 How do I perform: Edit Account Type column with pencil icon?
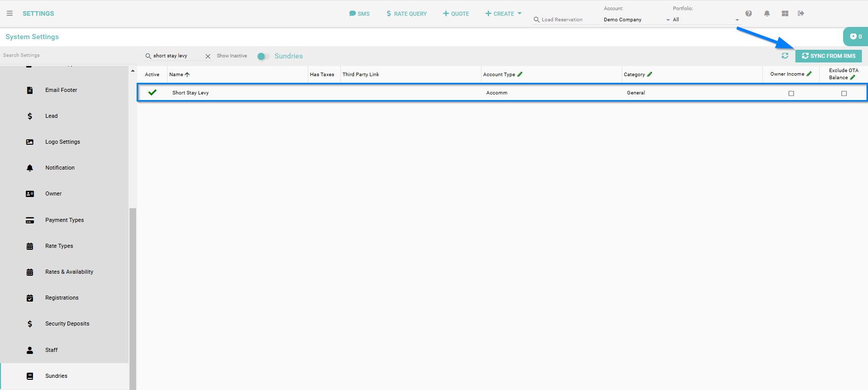pyautogui.click(x=520, y=75)
